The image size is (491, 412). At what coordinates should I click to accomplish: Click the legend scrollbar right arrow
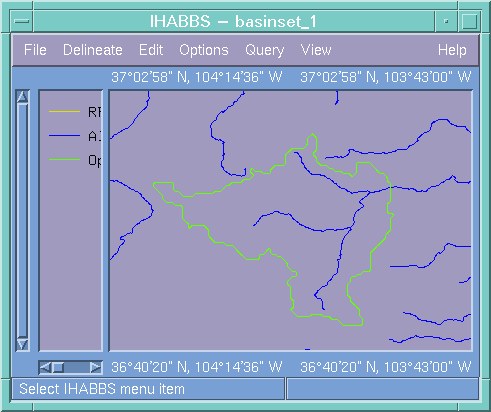(x=95, y=367)
